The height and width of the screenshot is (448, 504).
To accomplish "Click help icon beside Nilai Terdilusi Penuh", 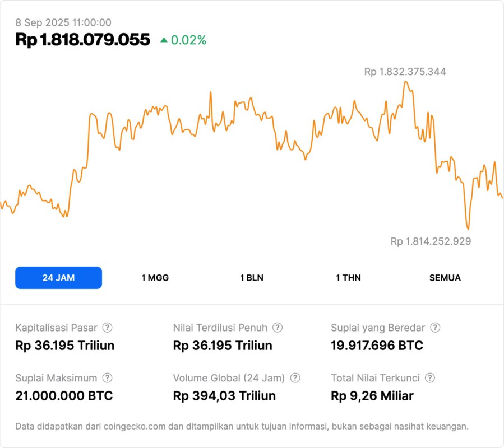I will click(278, 328).
